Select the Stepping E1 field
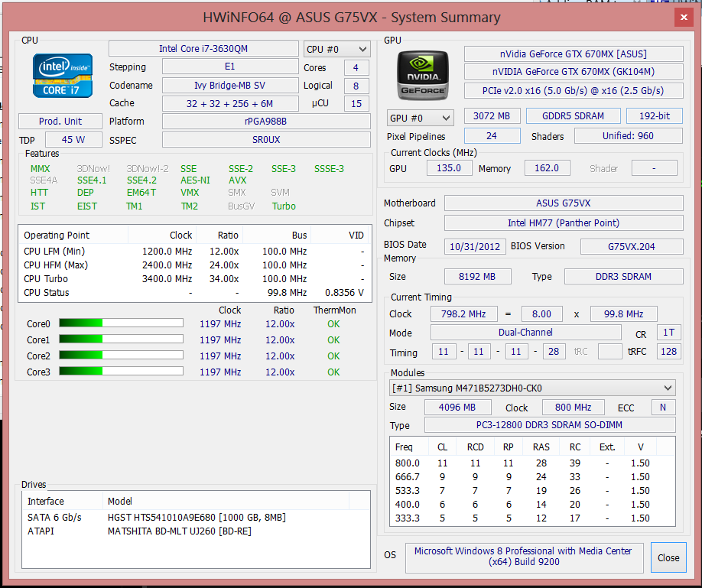 (230, 67)
